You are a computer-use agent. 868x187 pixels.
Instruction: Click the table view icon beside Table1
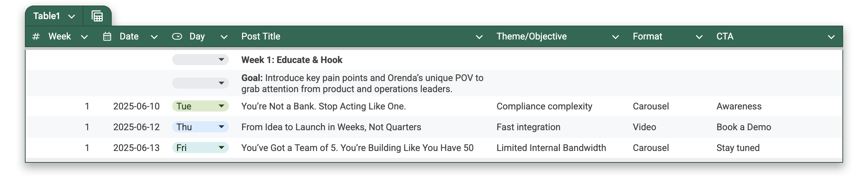97,16
